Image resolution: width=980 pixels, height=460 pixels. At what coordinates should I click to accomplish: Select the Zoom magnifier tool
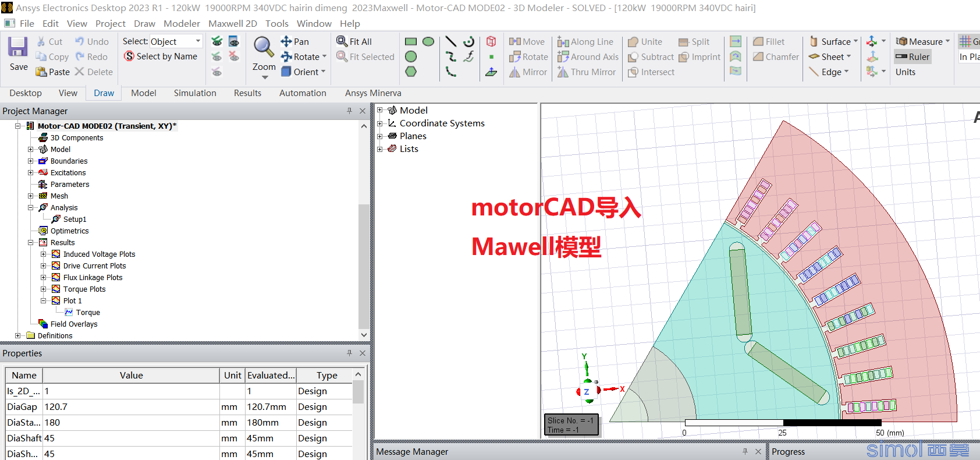(264, 47)
